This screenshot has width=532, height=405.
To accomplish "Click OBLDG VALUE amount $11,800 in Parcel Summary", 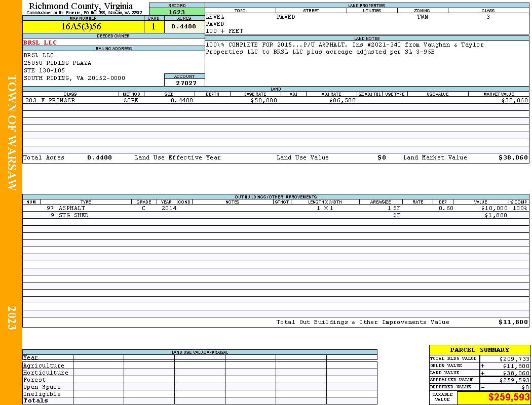I will 516,366.
